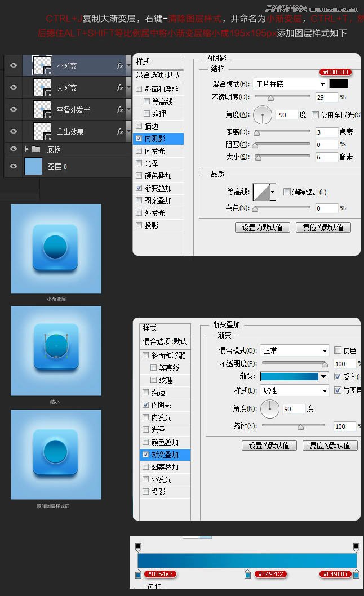The image size is (364, 596).
Task: Toggle visibility of 底板 group
Action: (x=14, y=149)
